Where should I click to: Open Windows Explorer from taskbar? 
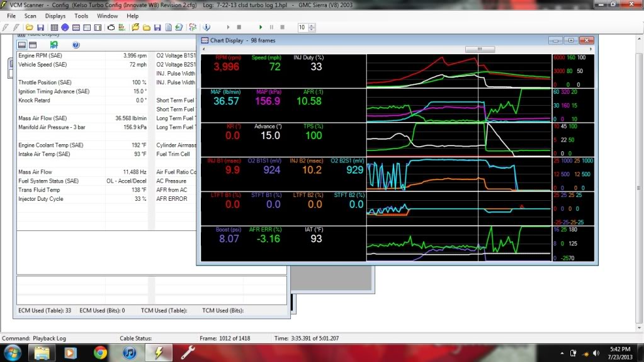click(42, 353)
